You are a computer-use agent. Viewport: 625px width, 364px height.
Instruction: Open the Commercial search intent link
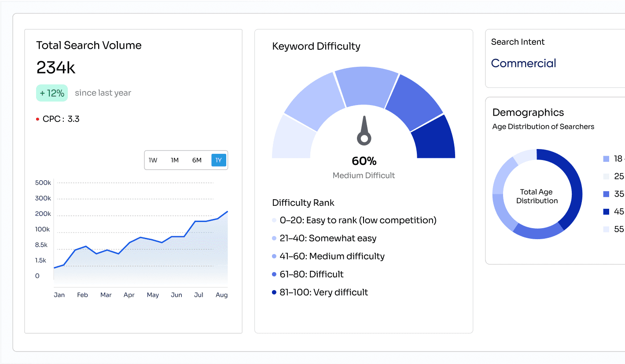click(523, 63)
